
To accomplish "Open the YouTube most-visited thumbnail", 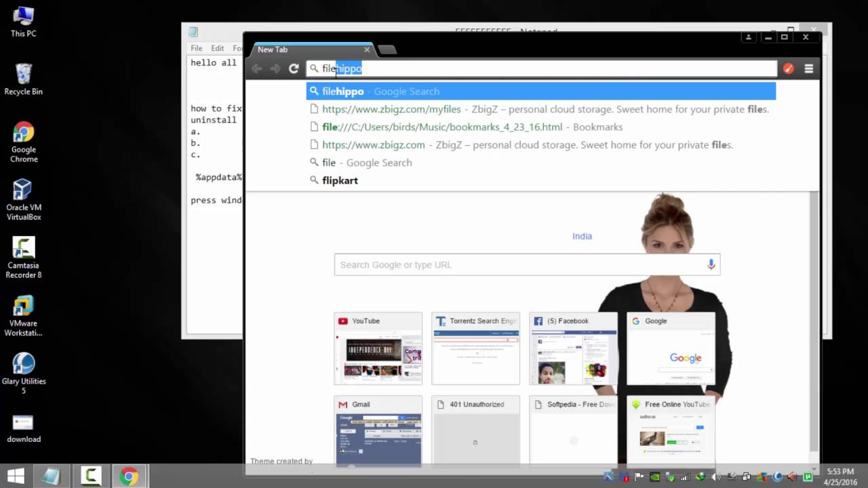I will (x=378, y=348).
